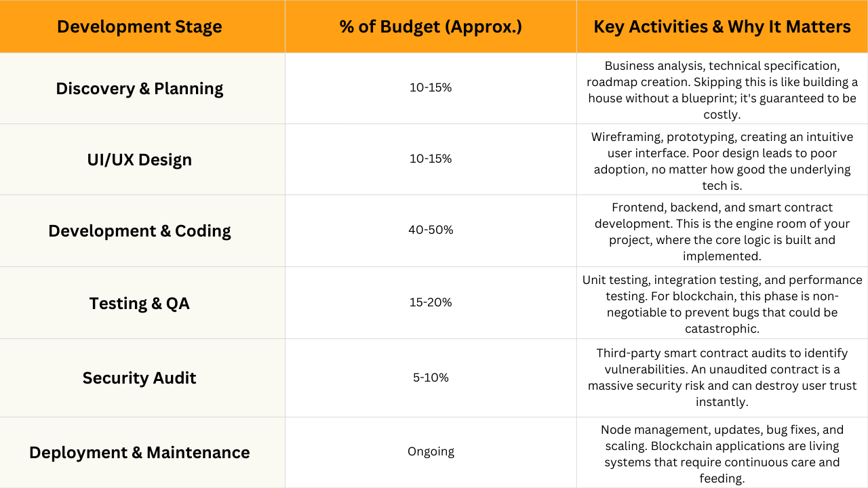Click the business analysis and roadmap description
This screenshot has height=488, width=868.
click(x=722, y=90)
